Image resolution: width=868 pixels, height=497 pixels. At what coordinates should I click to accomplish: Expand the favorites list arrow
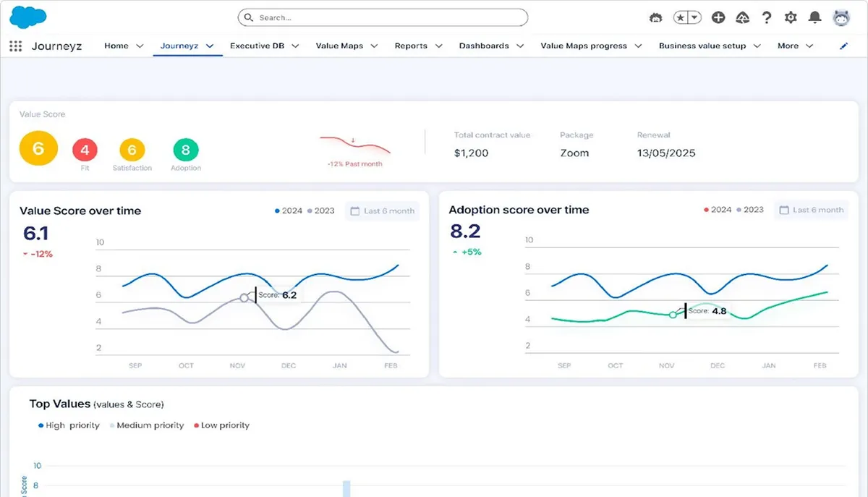(x=694, y=17)
